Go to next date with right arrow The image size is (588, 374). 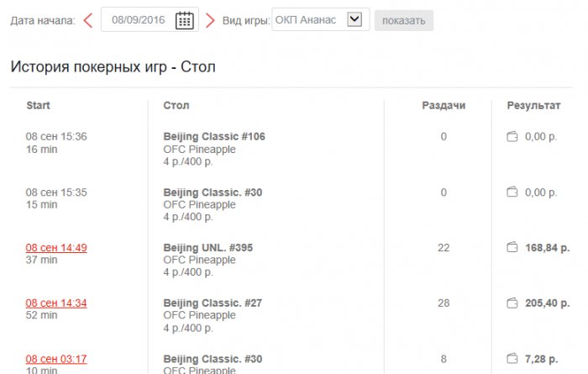(x=210, y=20)
